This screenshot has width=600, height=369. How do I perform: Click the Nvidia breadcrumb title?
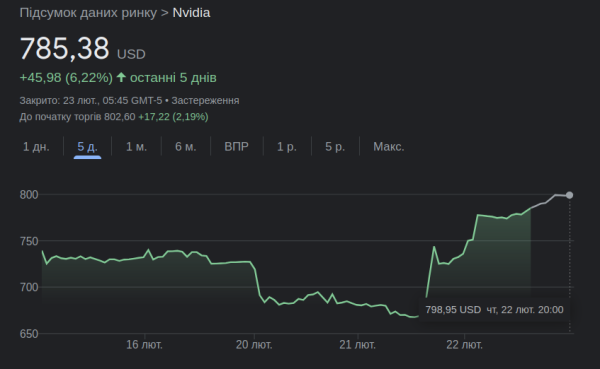pyautogui.click(x=191, y=13)
